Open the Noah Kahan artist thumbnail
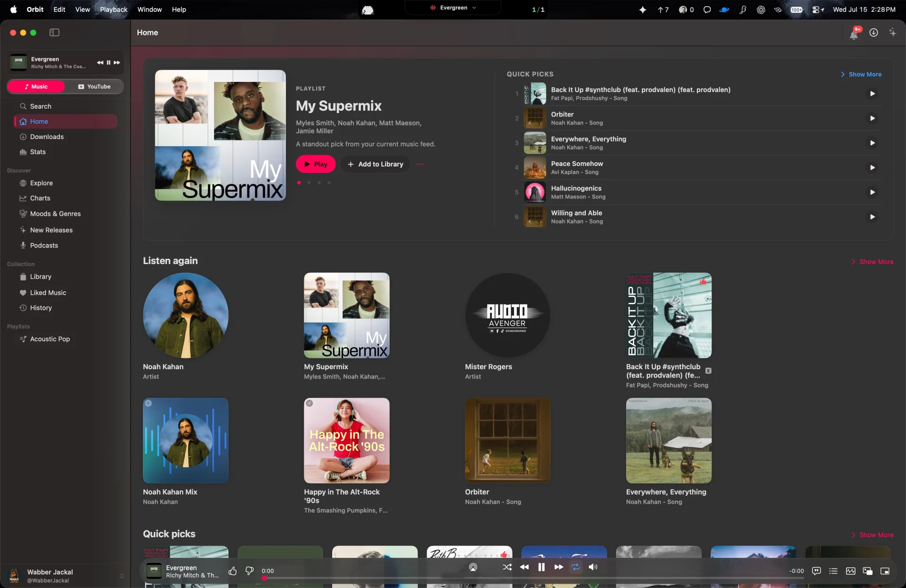The image size is (906, 588). pyautogui.click(x=186, y=315)
